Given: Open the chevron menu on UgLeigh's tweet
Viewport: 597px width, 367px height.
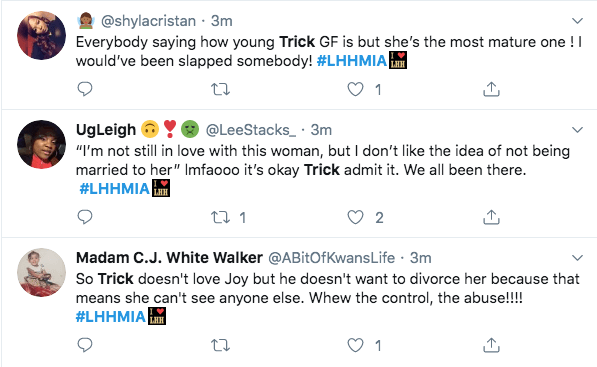Looking at the screenshot, I should coord(578,130).
